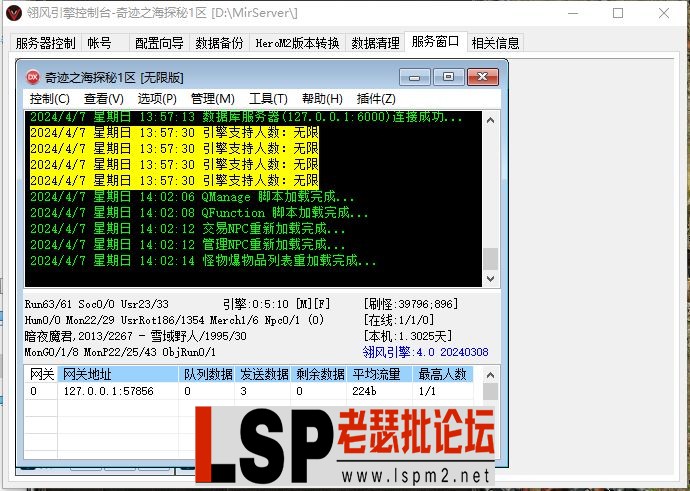Open the 查看(V) menu
Image resolution: width=690 pixels, height=491 pixels.
[104, 99]
